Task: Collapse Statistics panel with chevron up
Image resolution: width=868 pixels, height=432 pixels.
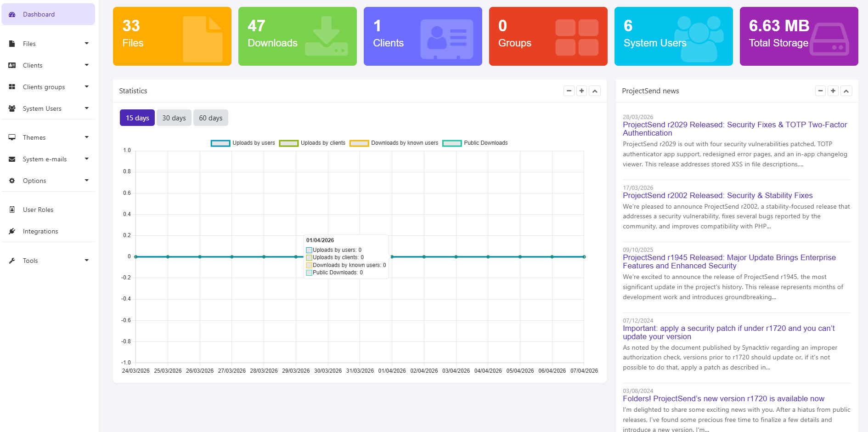Action: click(595, 91)
